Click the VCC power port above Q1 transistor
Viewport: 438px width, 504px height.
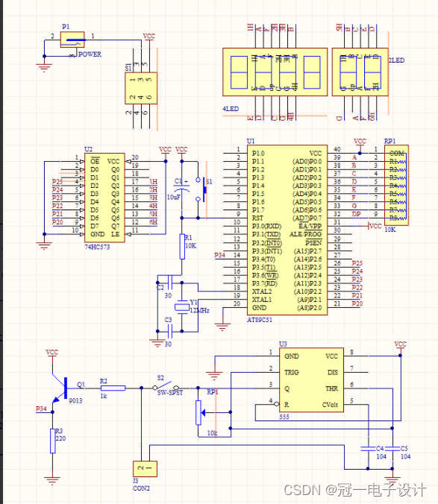point(52,353)
